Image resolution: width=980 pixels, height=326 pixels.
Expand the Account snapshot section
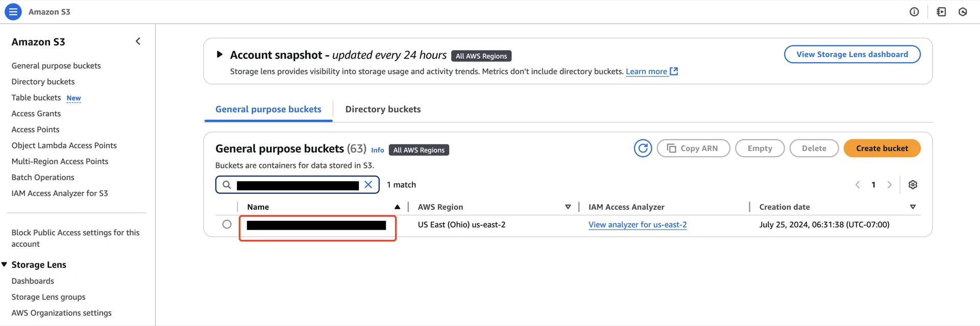(x=219, y=55)
